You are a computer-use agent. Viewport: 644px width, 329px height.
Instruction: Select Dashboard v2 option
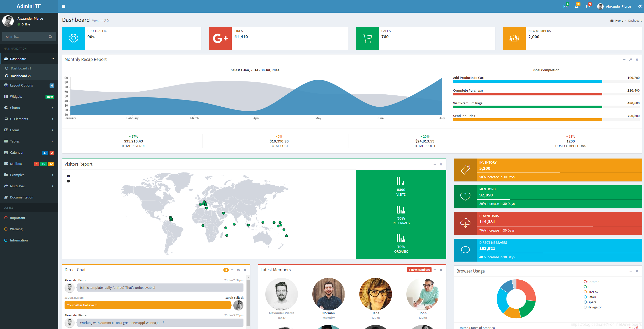coord(21,76)
